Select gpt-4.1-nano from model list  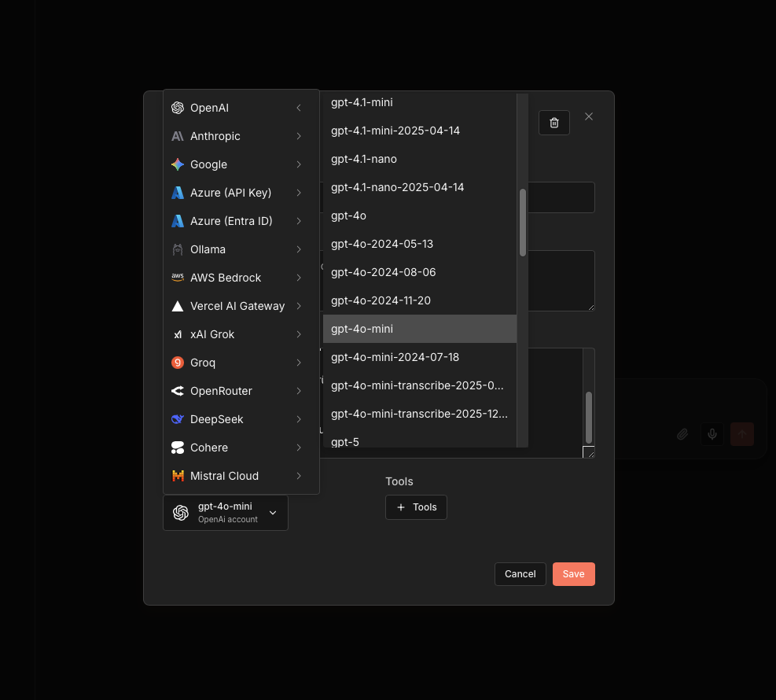pyautogui.click(x=364, y=159)
